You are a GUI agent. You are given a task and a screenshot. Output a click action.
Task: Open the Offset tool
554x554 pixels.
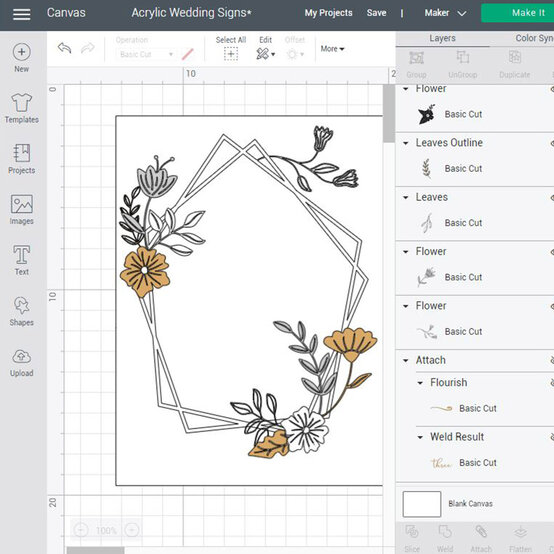click(295, 48)
